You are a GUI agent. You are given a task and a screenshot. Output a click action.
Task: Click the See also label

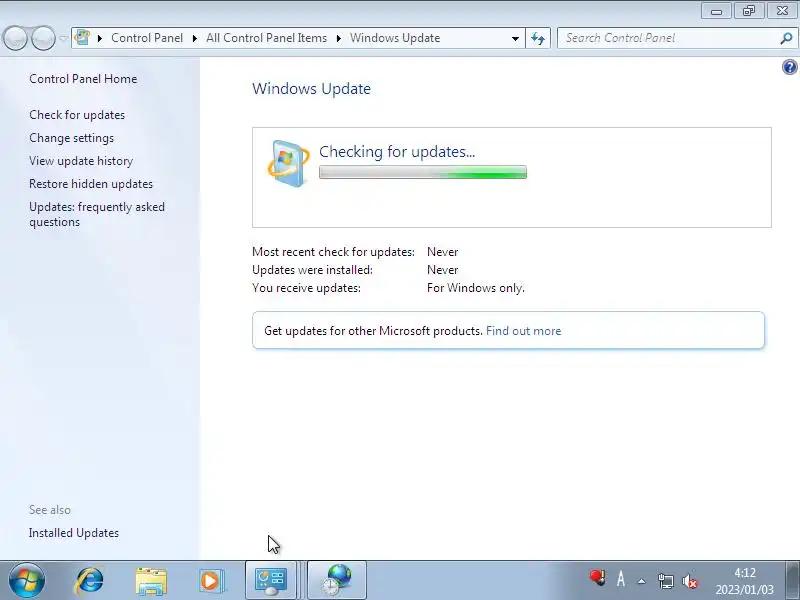click(50, 510)
